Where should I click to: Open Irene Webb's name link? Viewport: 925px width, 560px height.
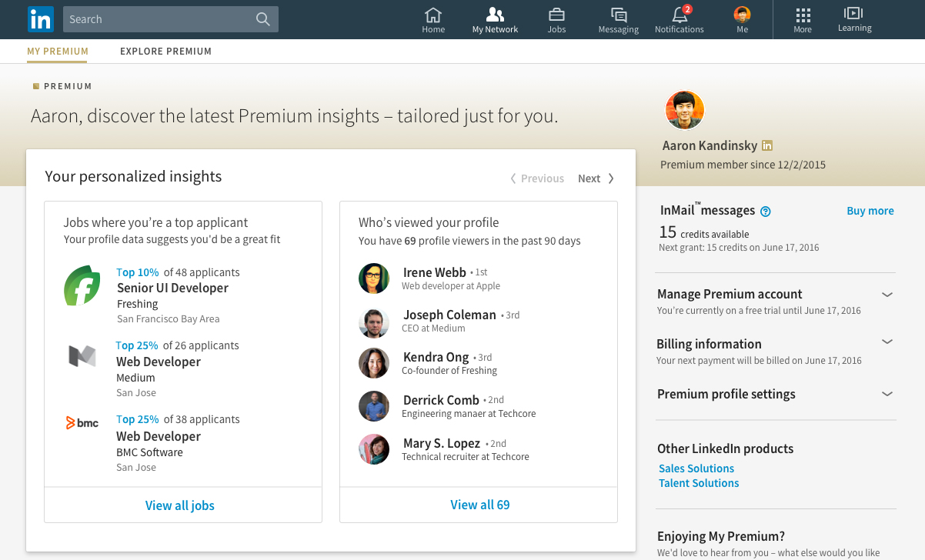(435, 272)
